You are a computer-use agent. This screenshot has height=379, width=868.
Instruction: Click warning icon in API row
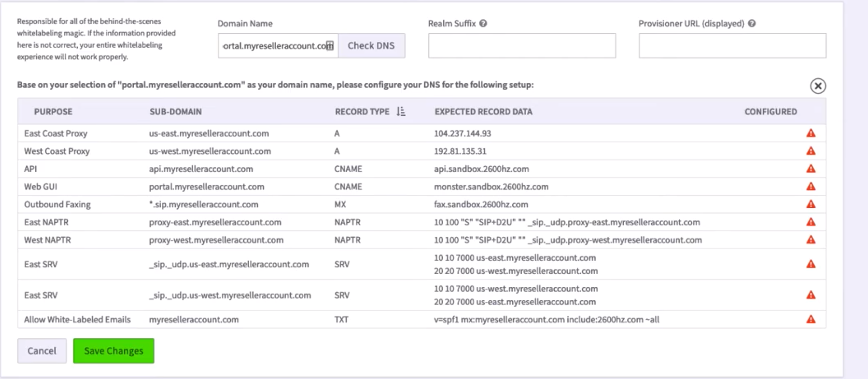pyautogui.click(x=811, y=169)
